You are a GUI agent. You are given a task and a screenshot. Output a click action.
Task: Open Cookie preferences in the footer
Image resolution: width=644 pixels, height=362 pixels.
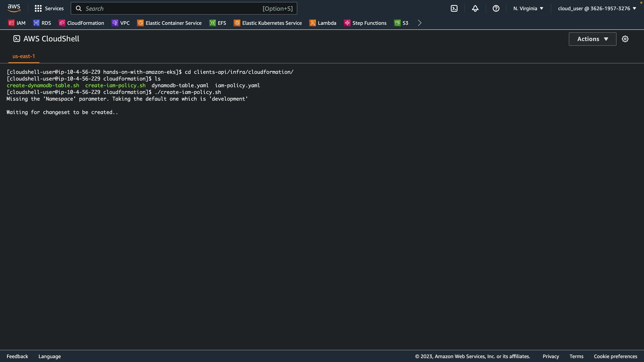(x=615, y=356)
